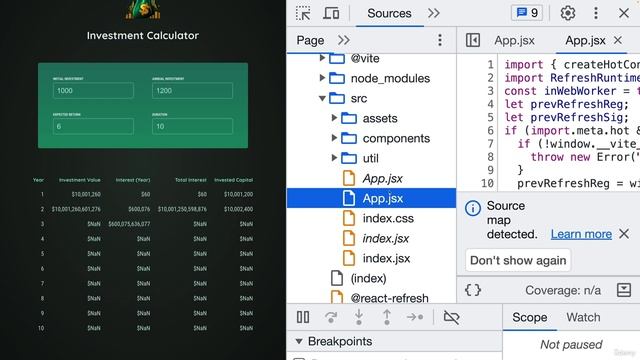Click the Don't show again button
The image size is (640, 360).
click(518, 260)
